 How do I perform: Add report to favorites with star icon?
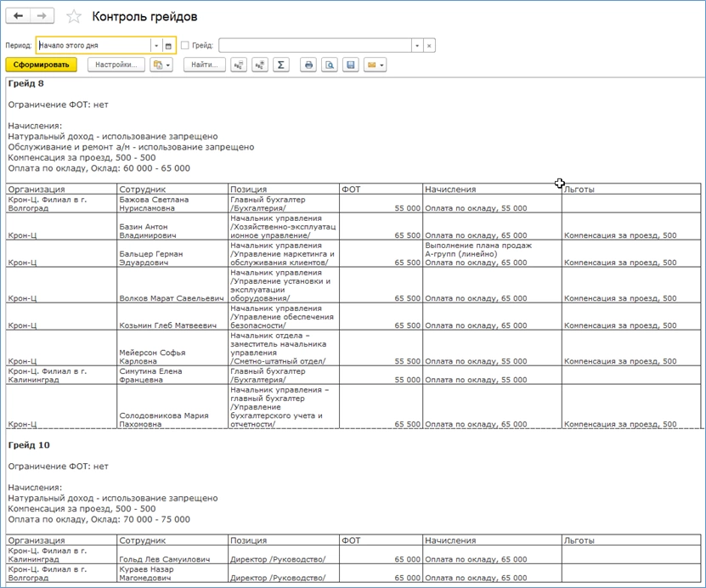click(74, 17)
